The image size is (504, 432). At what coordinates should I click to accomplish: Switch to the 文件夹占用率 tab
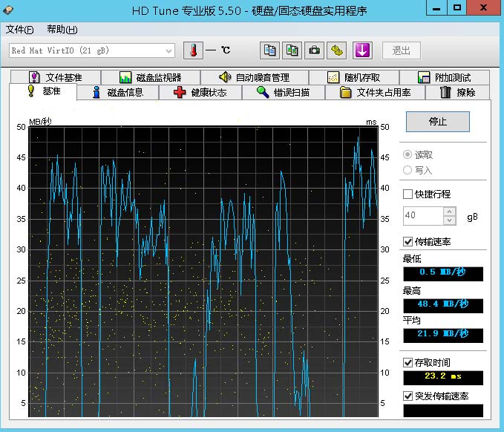(376, 93)
